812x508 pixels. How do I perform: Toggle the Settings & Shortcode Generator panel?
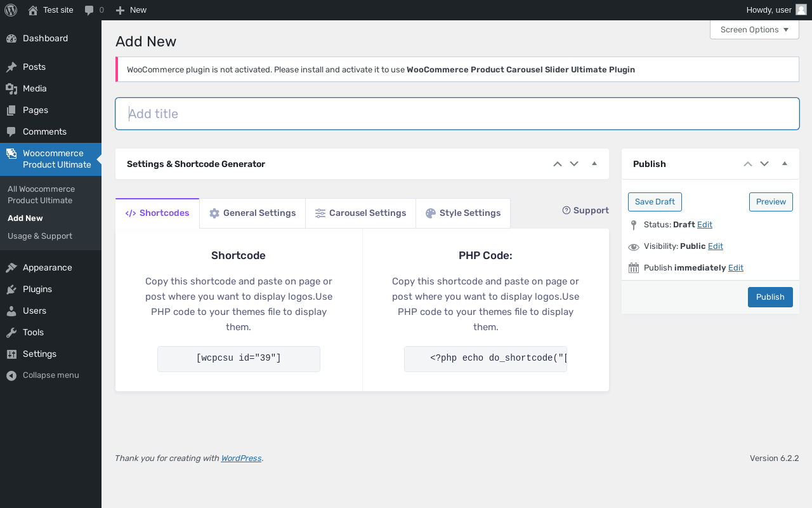coord(594,164)
